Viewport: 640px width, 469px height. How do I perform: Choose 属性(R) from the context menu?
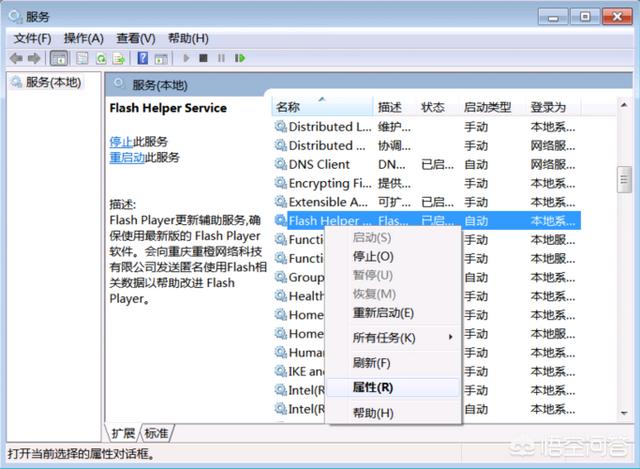coord(373,387)
